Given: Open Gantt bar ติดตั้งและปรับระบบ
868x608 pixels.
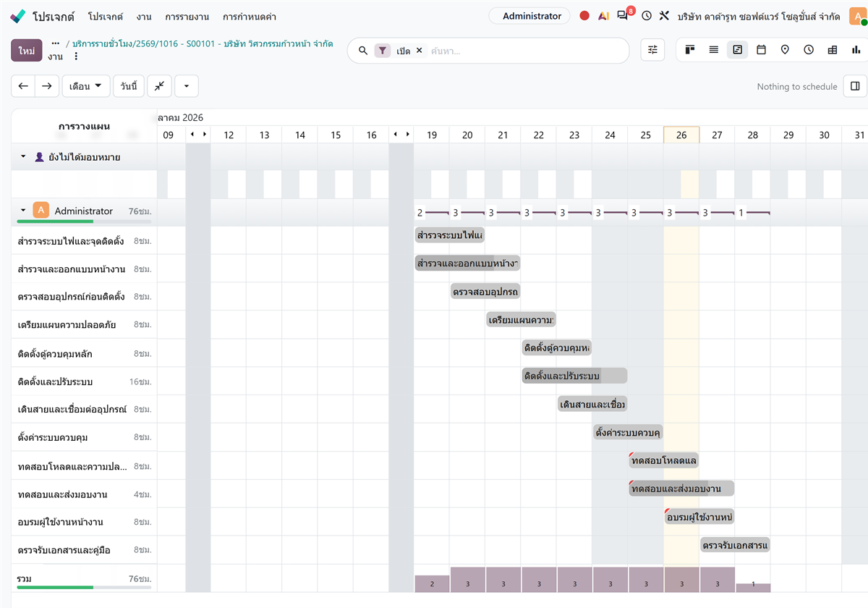Looking at the screenshot, I should pos(574,376).
